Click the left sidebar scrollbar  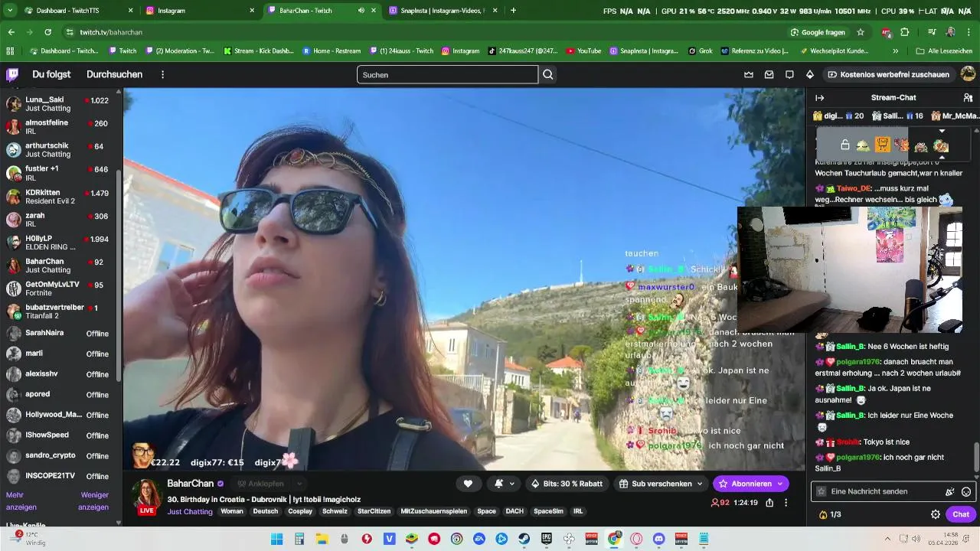(x=118, y=275)
